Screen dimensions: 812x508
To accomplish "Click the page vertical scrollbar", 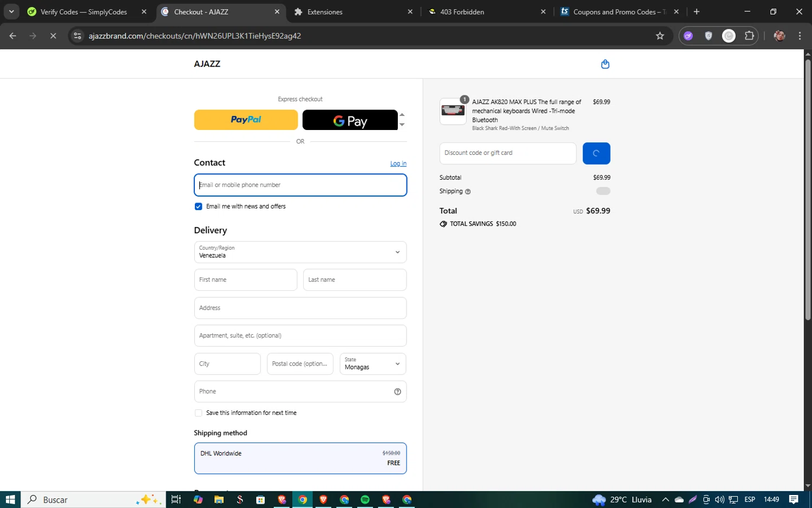I will tap(808, 190).
